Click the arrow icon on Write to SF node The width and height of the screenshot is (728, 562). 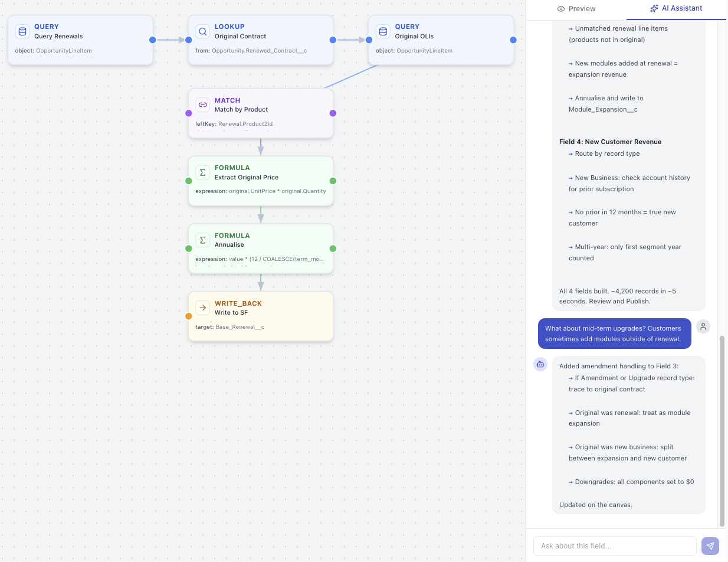click(x=203, y=308)
